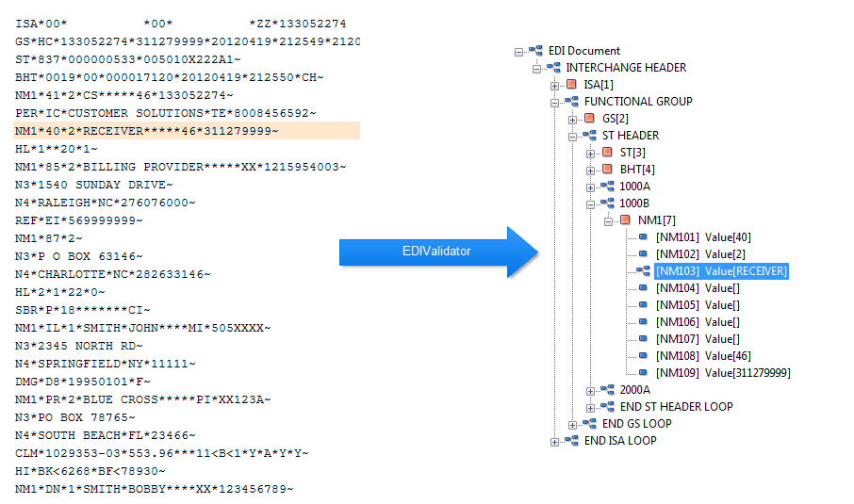This screenshot has height=504, width=854.
Task: Select the [NM108] Value[46] element
Action: pyautogui.click(x=703, y=356)
